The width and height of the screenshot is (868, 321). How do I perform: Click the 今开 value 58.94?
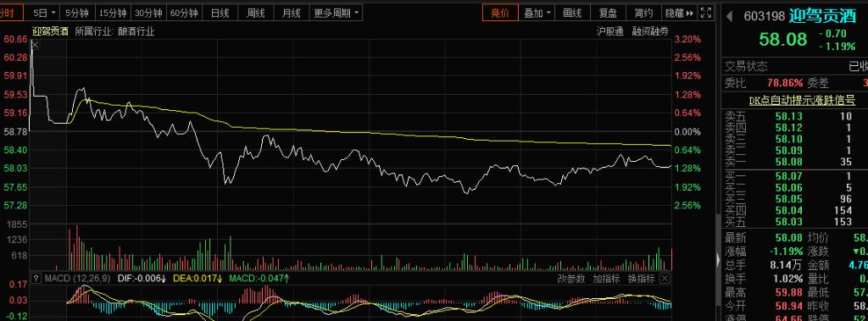point(789,305)
